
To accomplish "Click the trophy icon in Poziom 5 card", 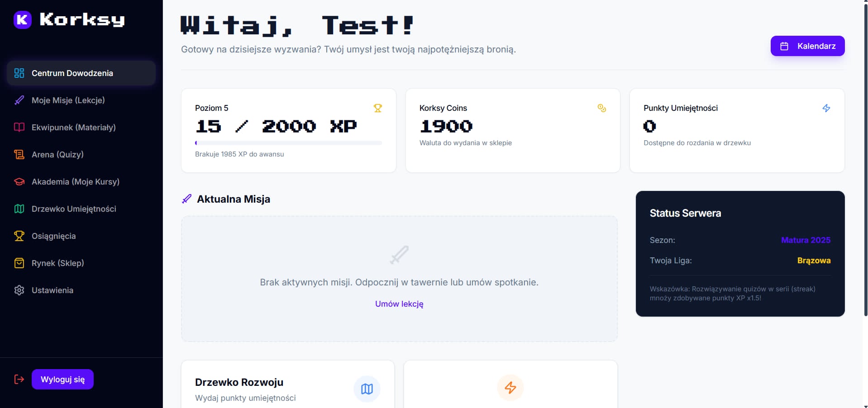I will 378,108.
